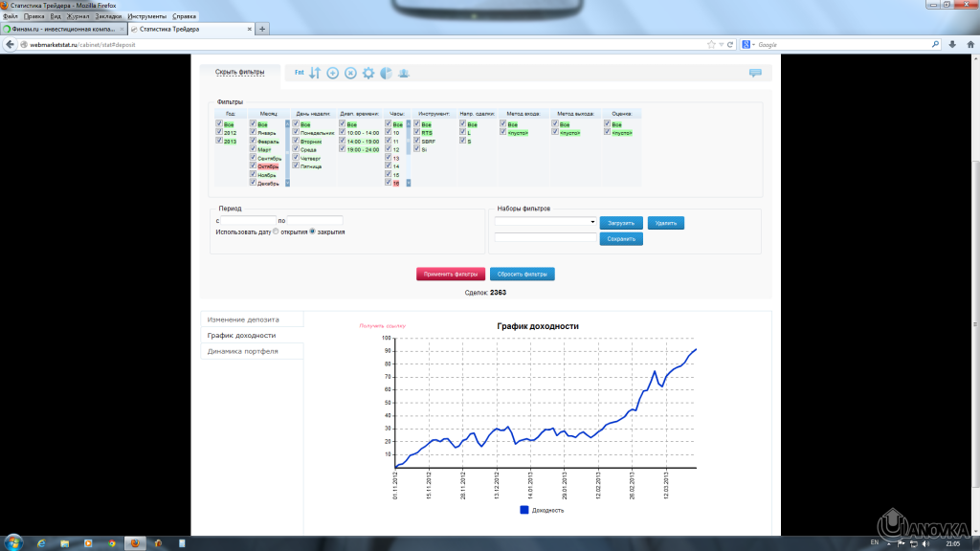Click the Fnt toolbar icon

[x=299, y=73]
